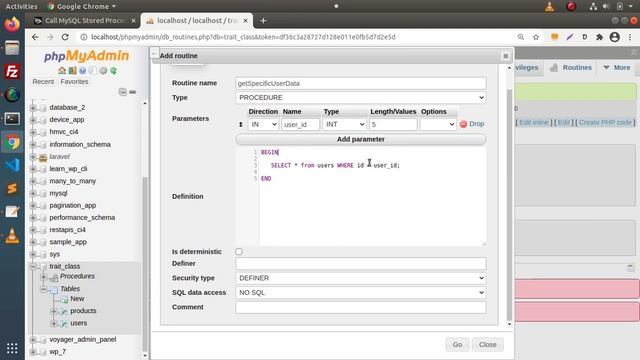The image size is (640, 360).
Task: Show applications grid in dock
Action: point(12,348)
